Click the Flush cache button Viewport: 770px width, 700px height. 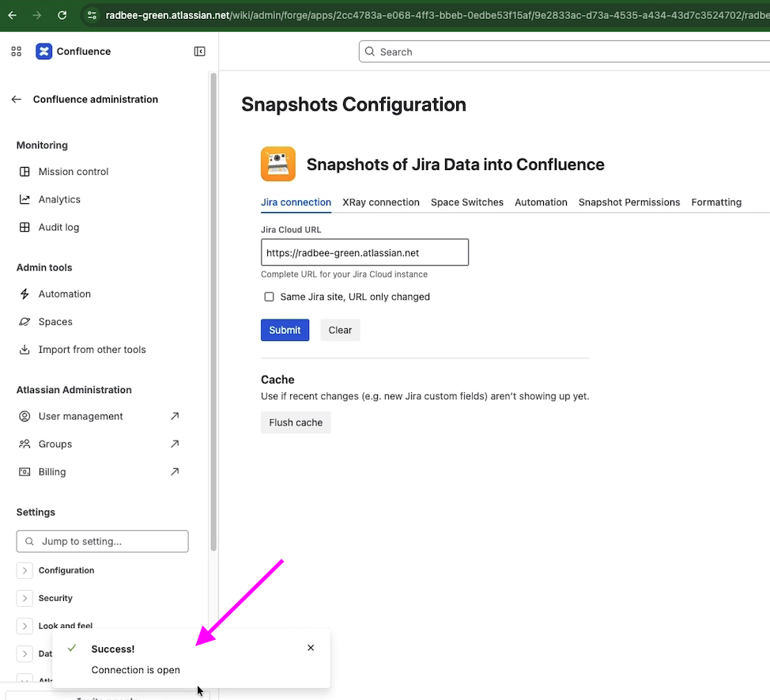(x=296, y=422)
